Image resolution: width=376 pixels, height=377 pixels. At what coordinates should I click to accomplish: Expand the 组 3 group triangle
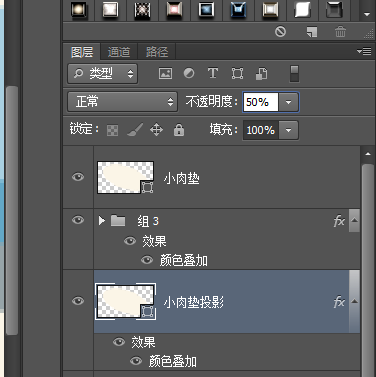point(102,220)
